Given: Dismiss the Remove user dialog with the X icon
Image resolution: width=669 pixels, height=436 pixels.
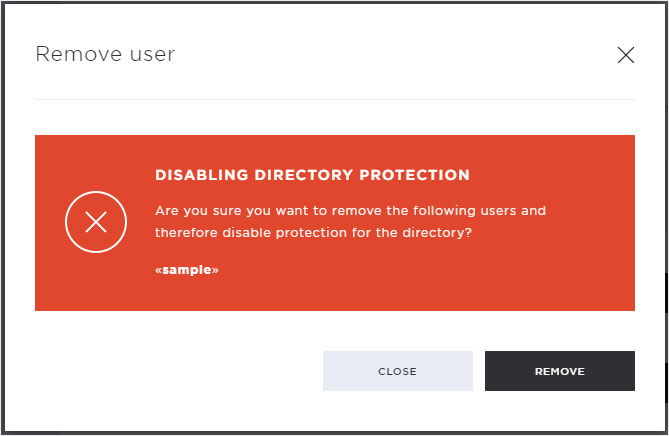Looking at the screenshot, I should click(x=625, y=55).
